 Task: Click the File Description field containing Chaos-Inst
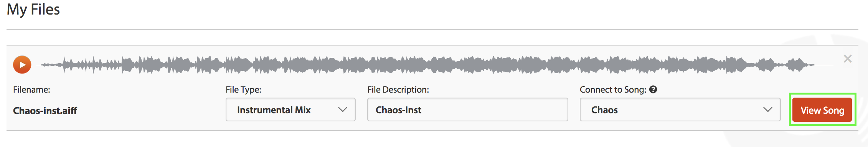pos(467,109)
